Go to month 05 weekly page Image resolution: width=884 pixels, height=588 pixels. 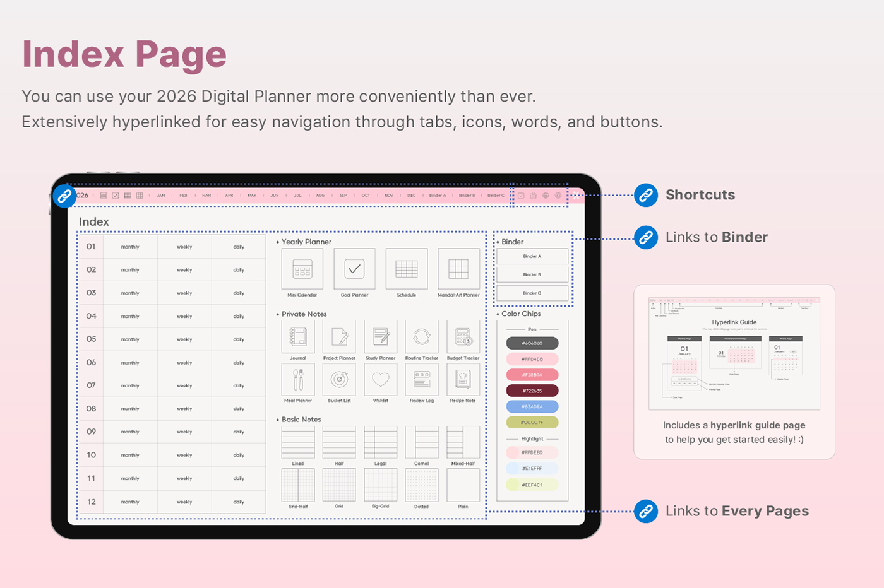click(184, 339)
